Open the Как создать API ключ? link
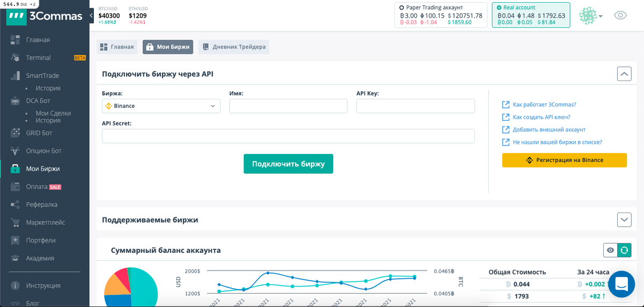This screenshot has width=644, height=307. [541, 117]
